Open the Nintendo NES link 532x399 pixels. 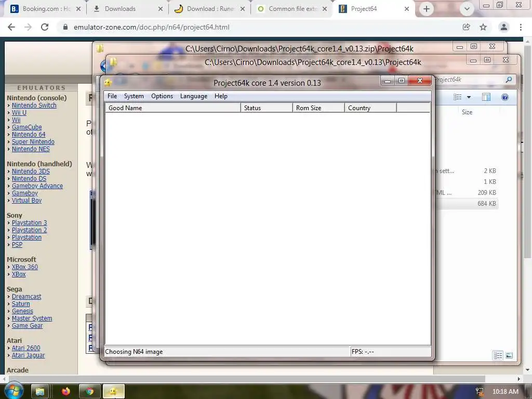click(x=31, y=149)
